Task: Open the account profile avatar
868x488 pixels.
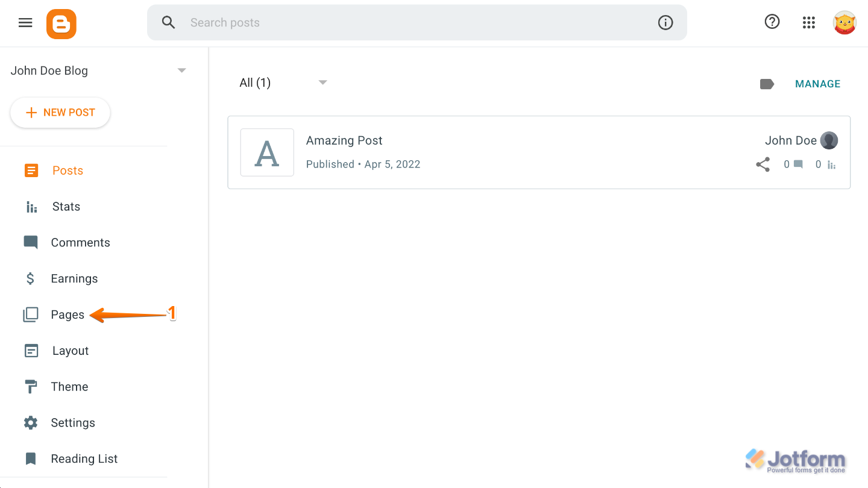Action: point(844,23)
